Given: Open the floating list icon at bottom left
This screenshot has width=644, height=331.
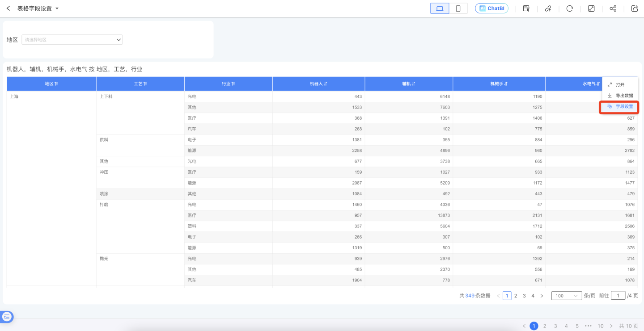Looking at the screenshot, I should 7,317.
